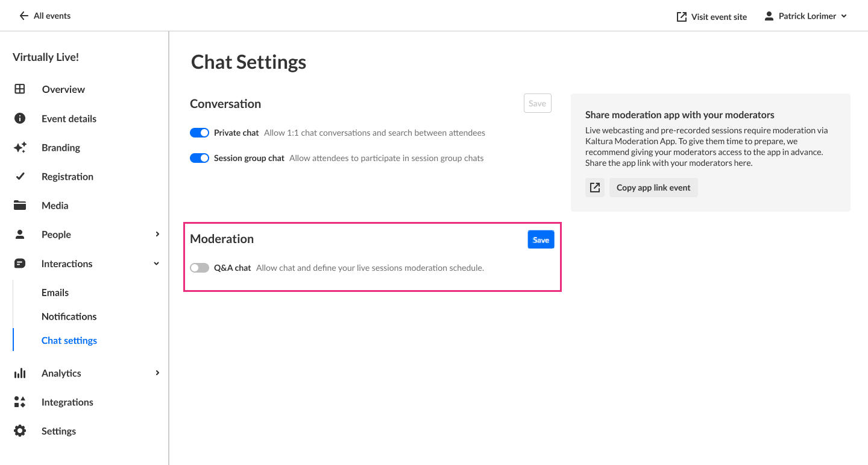Click the Event details info icon
This screenshot has height=465, width=868.
coord(20,118)
